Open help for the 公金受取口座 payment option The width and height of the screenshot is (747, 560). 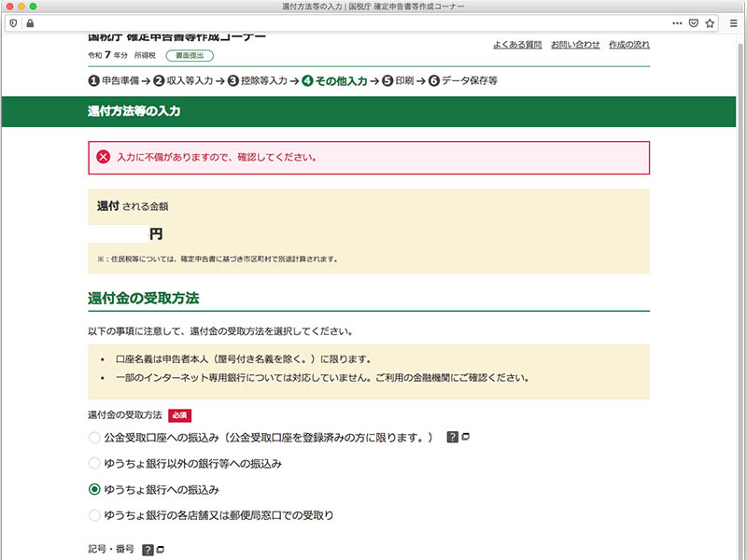(x=451, y=437)
